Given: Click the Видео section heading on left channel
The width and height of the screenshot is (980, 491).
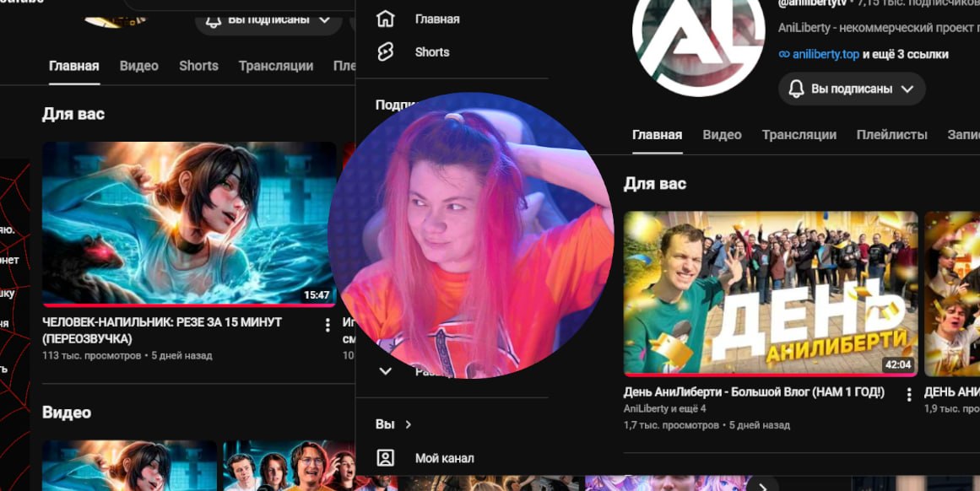Looking at the screenshot, I should (x=66, y=413).
